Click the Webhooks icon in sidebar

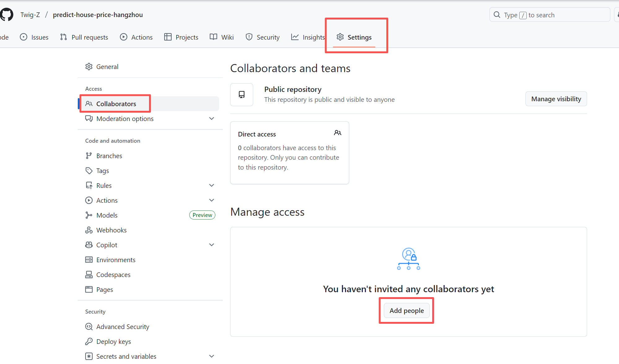pos(89,230)
